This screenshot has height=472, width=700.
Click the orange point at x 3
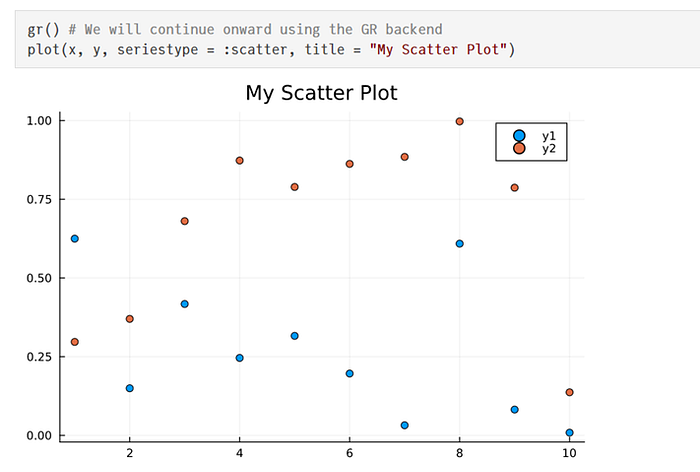[x=184, y=221]
